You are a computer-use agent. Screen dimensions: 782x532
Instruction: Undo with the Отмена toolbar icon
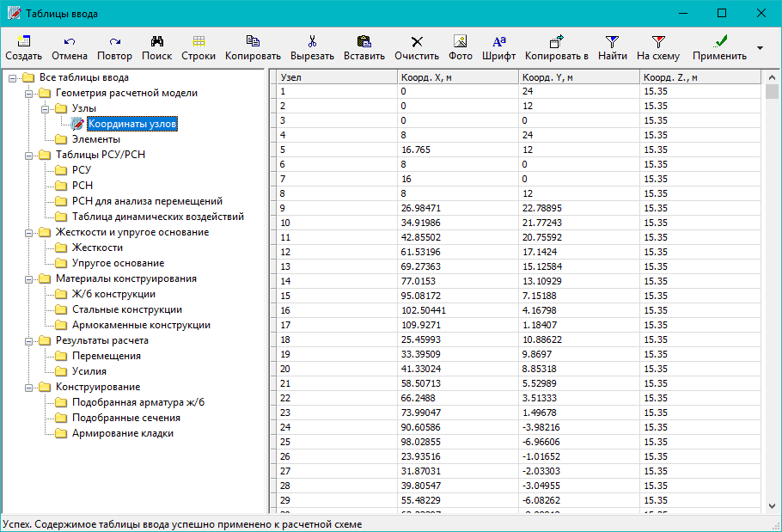[x=70, y=41]
